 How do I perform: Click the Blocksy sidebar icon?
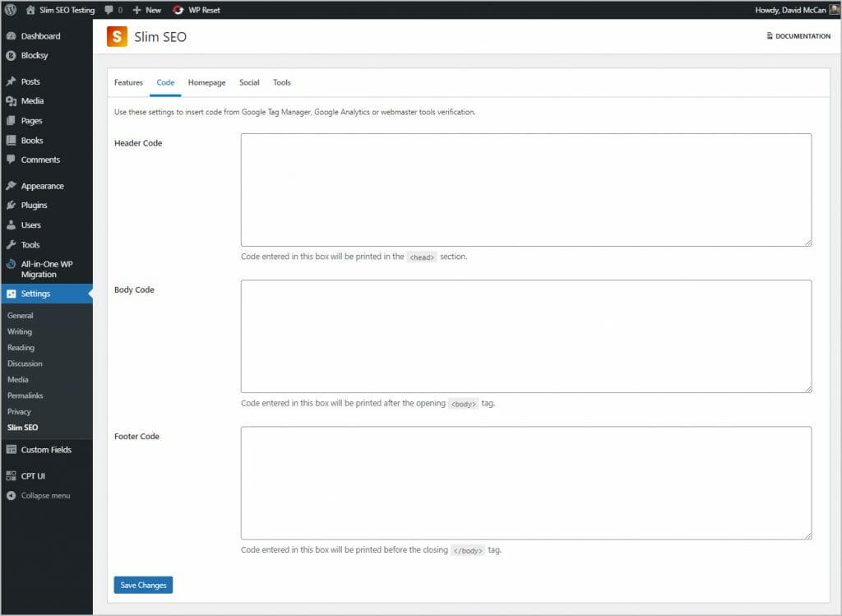11,55
